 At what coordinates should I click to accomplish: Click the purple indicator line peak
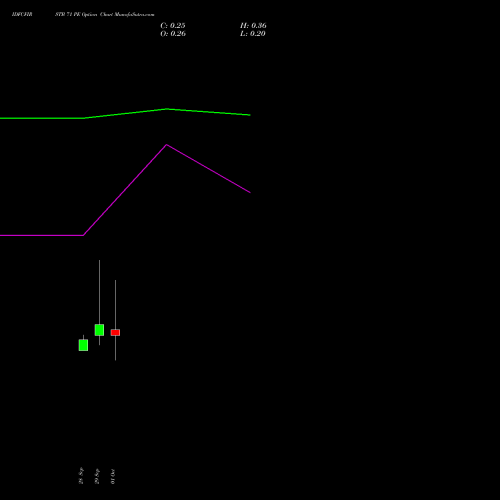pos(167,145)
